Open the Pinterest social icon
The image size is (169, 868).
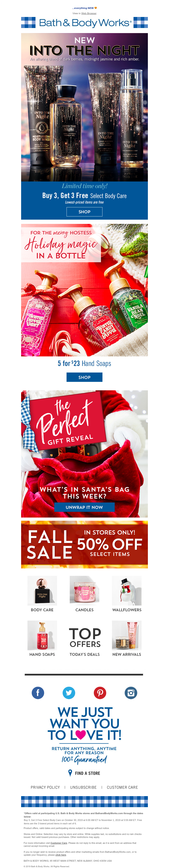click(100, 693)
